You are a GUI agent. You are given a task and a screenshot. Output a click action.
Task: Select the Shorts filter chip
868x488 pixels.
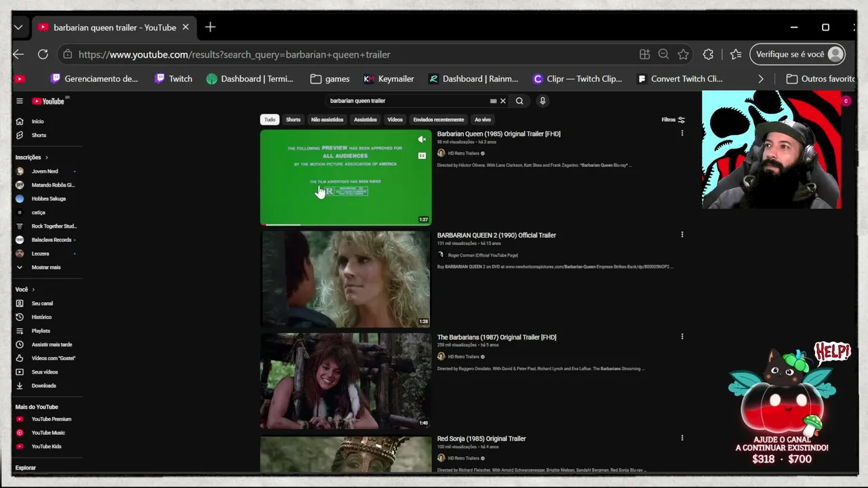[293, 120]
